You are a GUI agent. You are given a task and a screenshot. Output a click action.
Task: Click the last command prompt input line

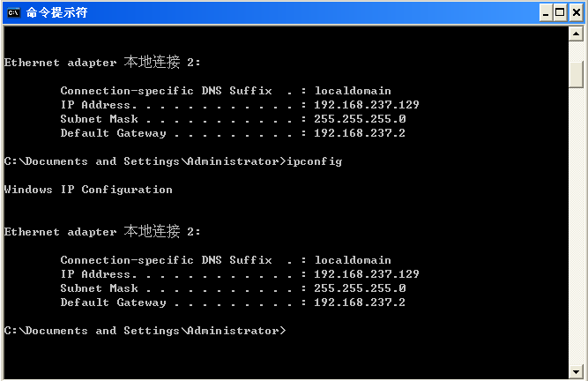pos(145,331)
